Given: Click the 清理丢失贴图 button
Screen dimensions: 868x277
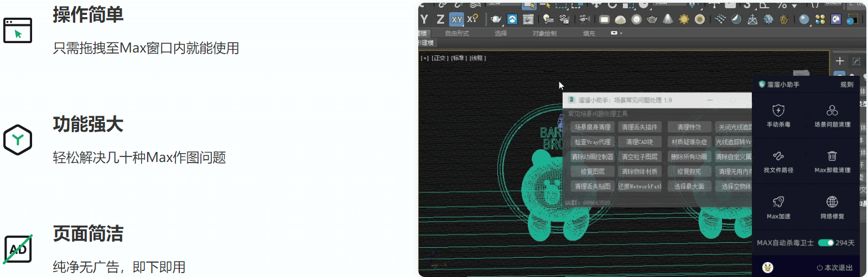Looking at the screenshot, I should 592,186.
